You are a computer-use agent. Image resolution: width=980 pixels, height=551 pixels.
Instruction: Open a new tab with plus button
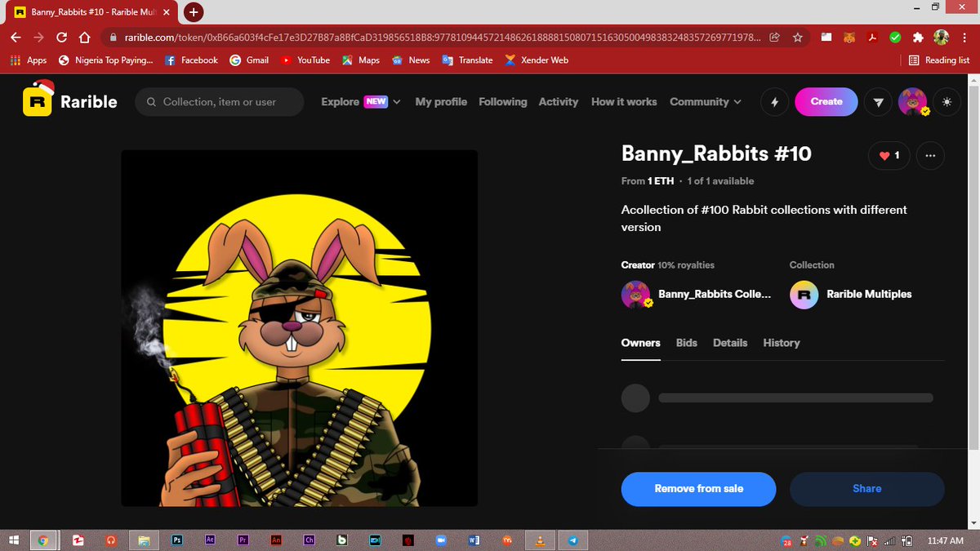pyautogui.click(x=194, y=12)
